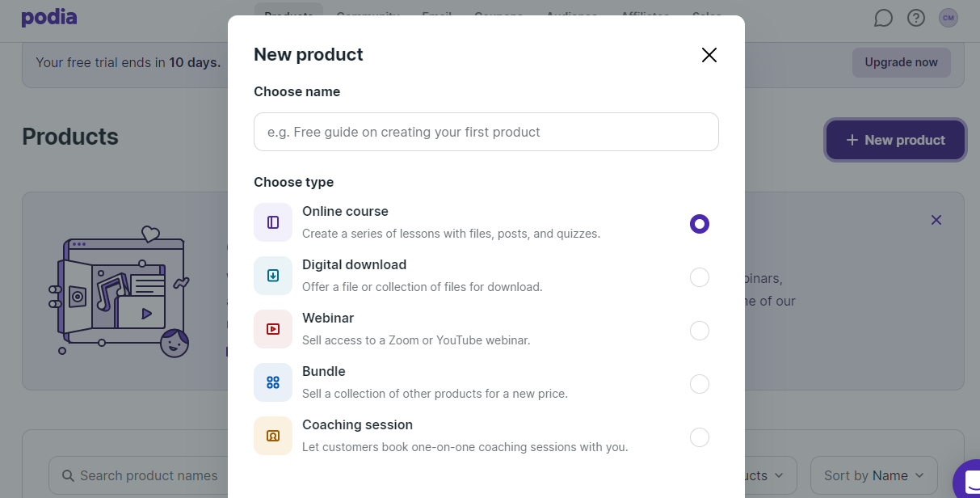This screenshot has height=498, width=980.
Task: Select the Coaching session radio button
Action: pyautogui.click(x=700, y=437)
